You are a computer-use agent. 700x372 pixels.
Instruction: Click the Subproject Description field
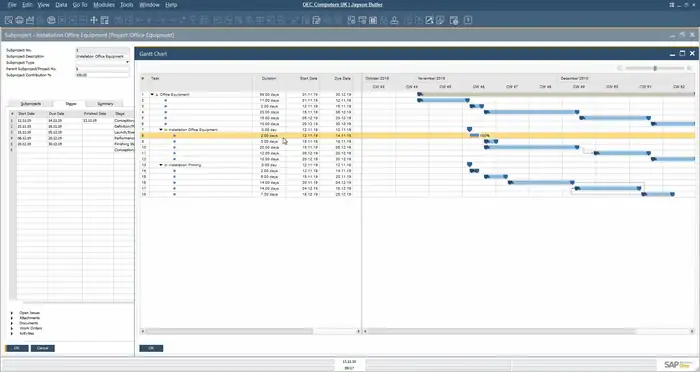pos(102,56)
